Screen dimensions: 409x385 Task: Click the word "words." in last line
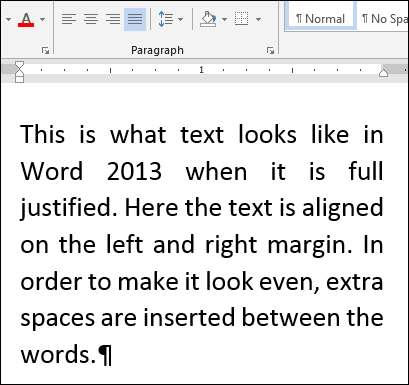[58, 354]
